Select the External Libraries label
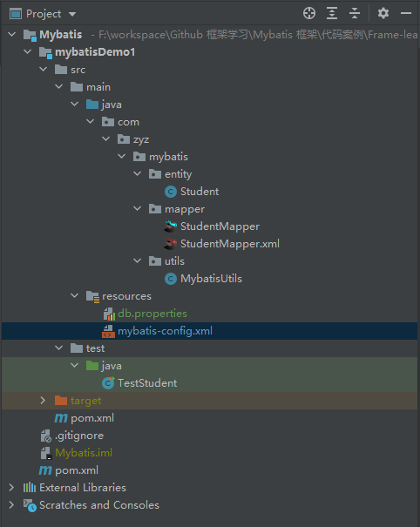Screen dimensions: 420x527 pos(83,488)
